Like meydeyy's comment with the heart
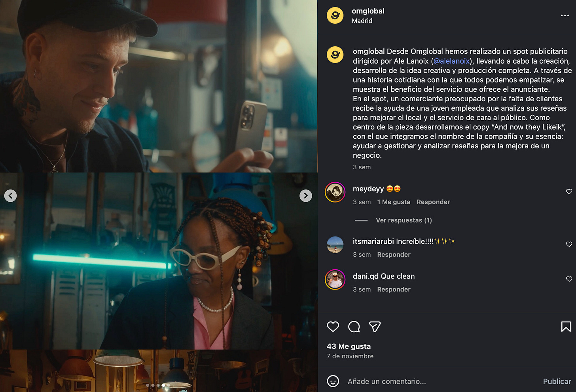Screen dimensions: 576x392 [569, 191]
